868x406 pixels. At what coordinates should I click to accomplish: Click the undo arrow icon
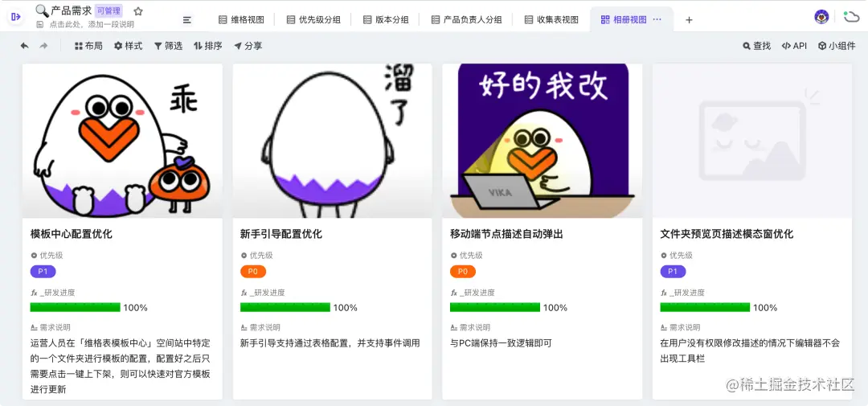pos(24,46)
